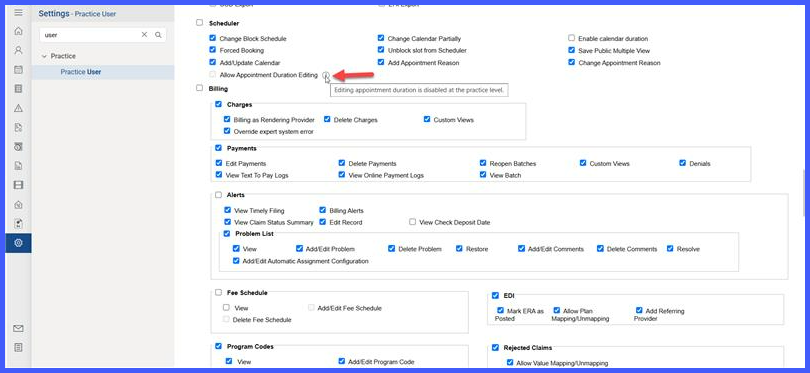The height and width of the screenshot is (373, 810).
Task: Select the Settings gear sidebar icon
Action: click(x=18, y=243)
